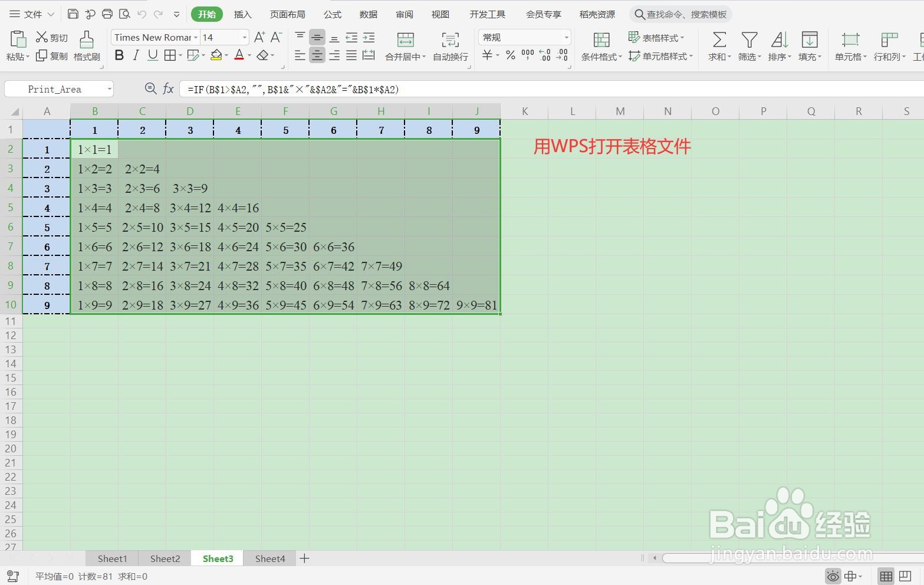Expand the Name Box dropdown arrow

(110, 89)
